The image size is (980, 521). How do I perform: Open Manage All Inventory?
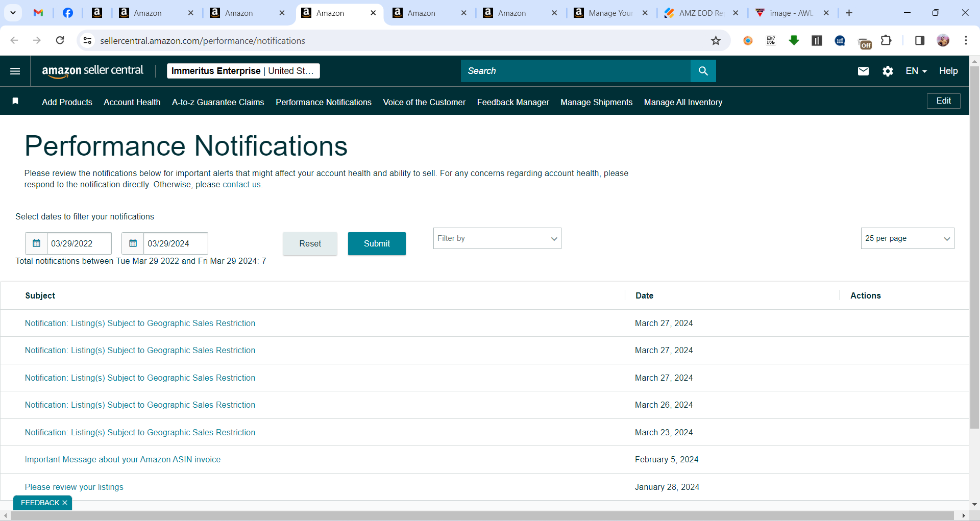click(683, 102)
